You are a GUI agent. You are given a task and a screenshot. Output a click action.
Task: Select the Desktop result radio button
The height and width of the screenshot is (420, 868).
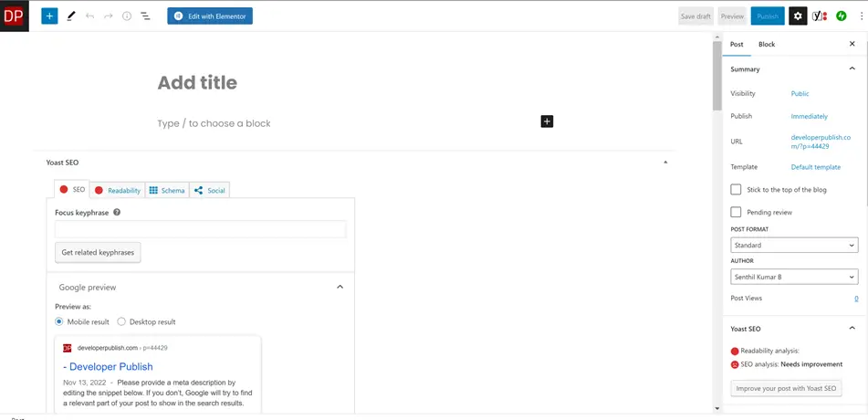(121, 321)
